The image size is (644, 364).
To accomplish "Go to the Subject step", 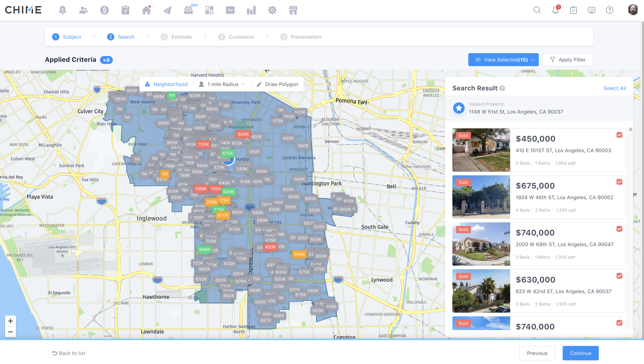I will click(x=67, y=37).
